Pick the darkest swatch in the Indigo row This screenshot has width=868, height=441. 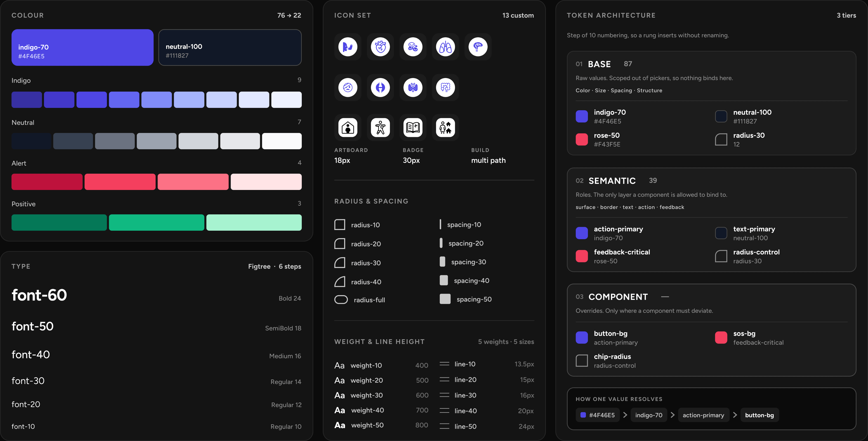(27, 100)
